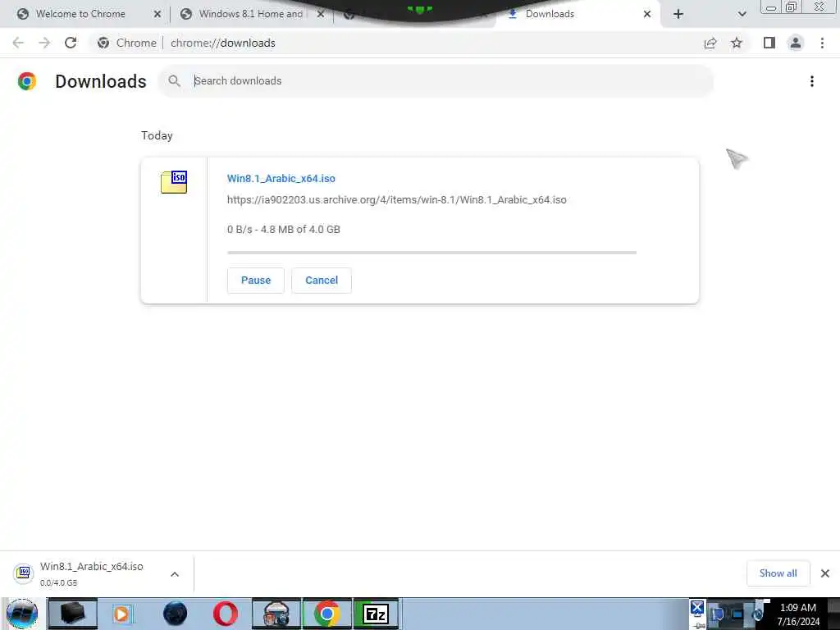Viewport: 840px width, 630px height.
Task: Go back to previous page
Action: pos(18,43)
